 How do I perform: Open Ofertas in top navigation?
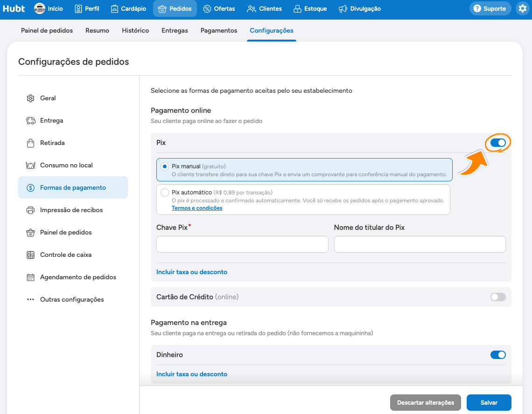[219, 9]
